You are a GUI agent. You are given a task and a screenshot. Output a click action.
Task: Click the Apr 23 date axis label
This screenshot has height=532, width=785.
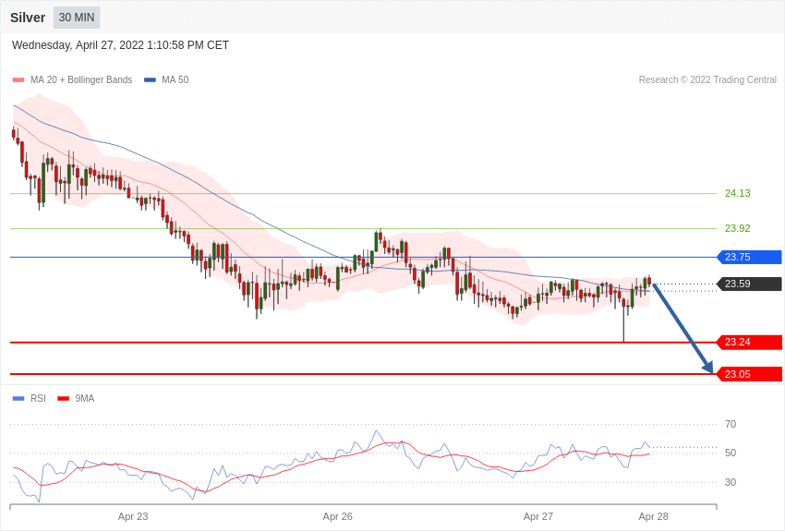coord(133,516)
